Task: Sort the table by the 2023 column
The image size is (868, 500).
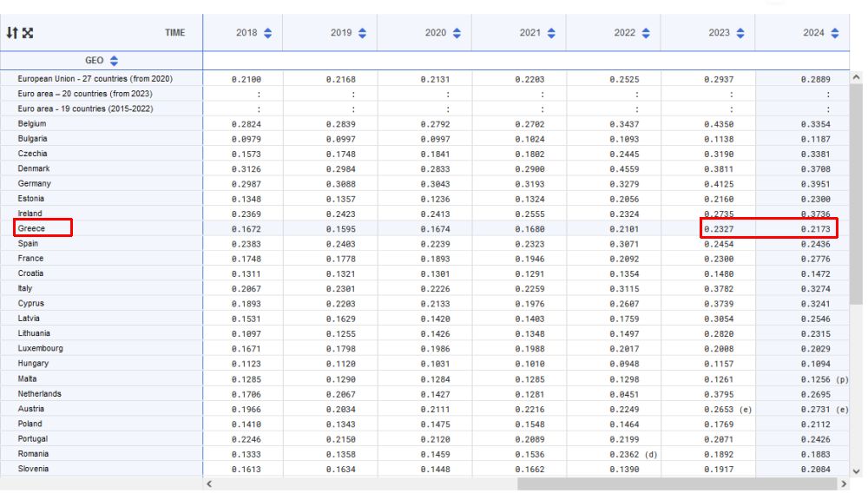Action: tap(740, 33)
